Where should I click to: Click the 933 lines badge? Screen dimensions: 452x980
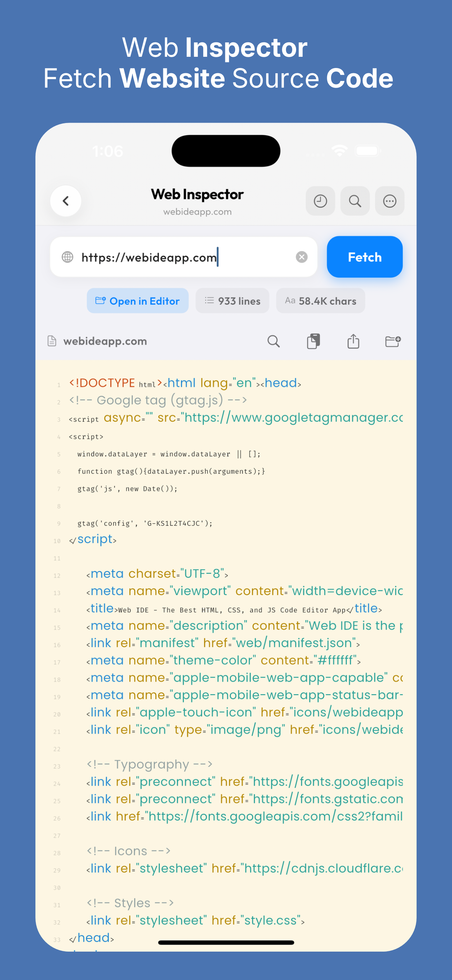[232, 301]
